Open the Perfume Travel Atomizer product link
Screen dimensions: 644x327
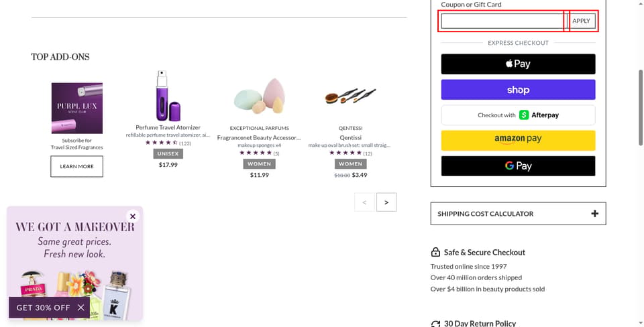tap(168, 127)
